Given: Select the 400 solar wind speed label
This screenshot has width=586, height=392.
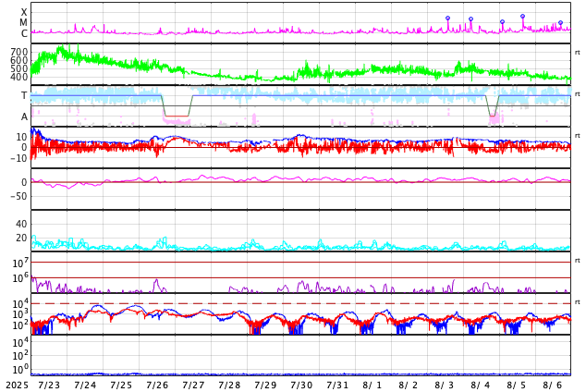Looking at the screenshot, I should click(x=19, y=77).
